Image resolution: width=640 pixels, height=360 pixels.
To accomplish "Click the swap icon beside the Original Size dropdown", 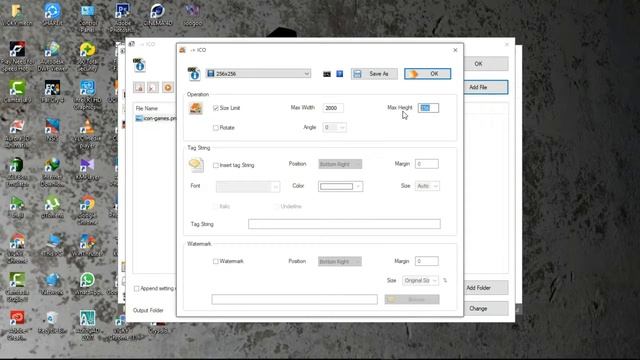I will tap(445, 280).
